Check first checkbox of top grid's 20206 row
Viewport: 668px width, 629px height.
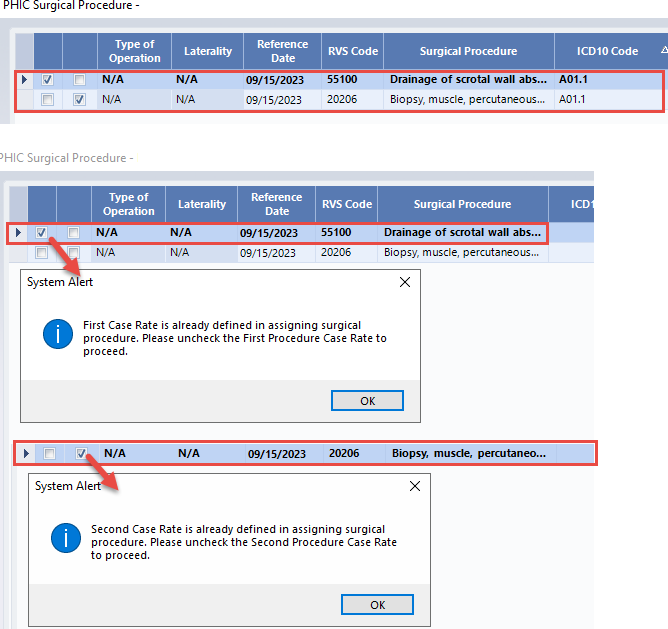click(47, 99)
